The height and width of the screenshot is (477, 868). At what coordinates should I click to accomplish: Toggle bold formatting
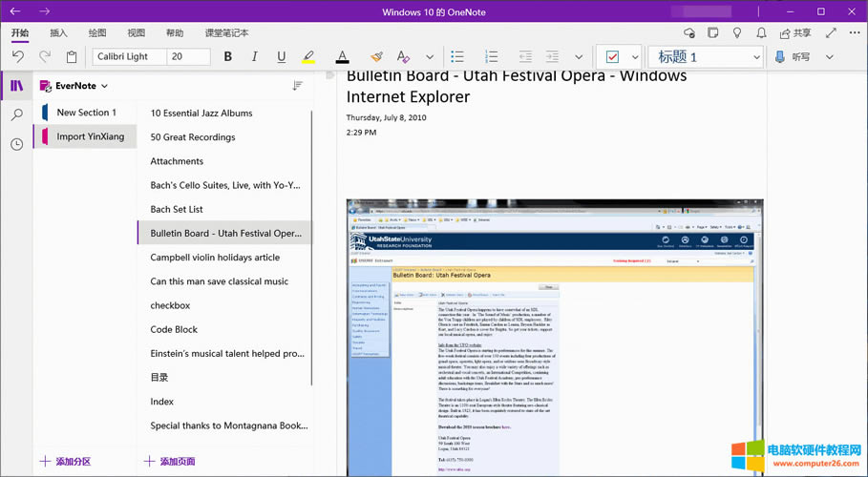227,57
